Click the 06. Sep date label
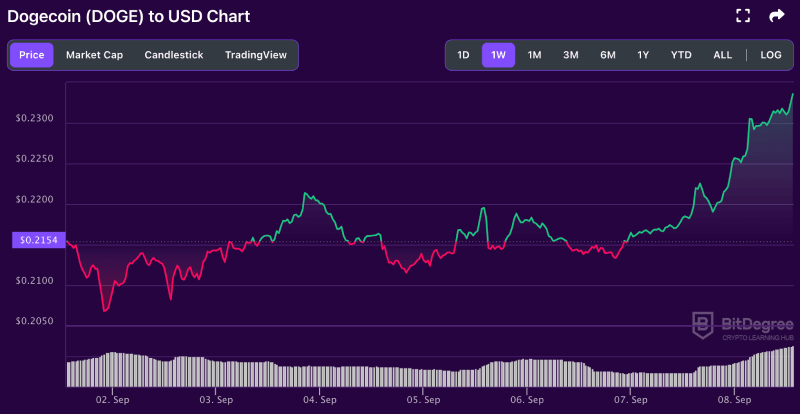 527,399
